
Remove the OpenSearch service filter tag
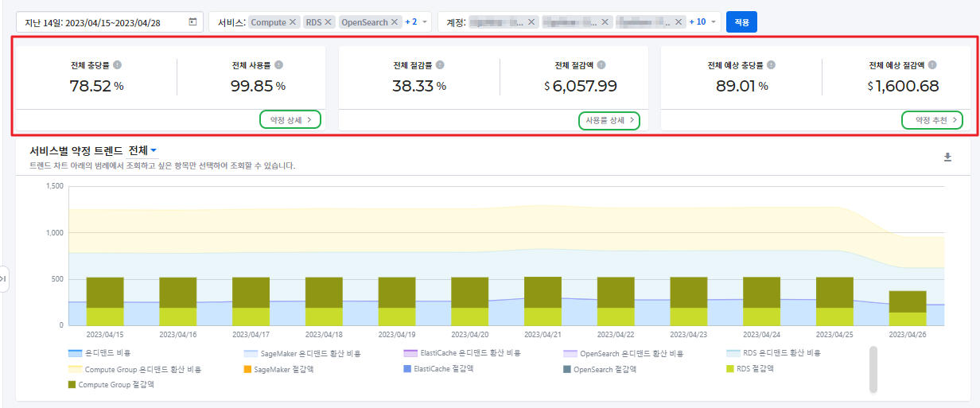(394, 22)
